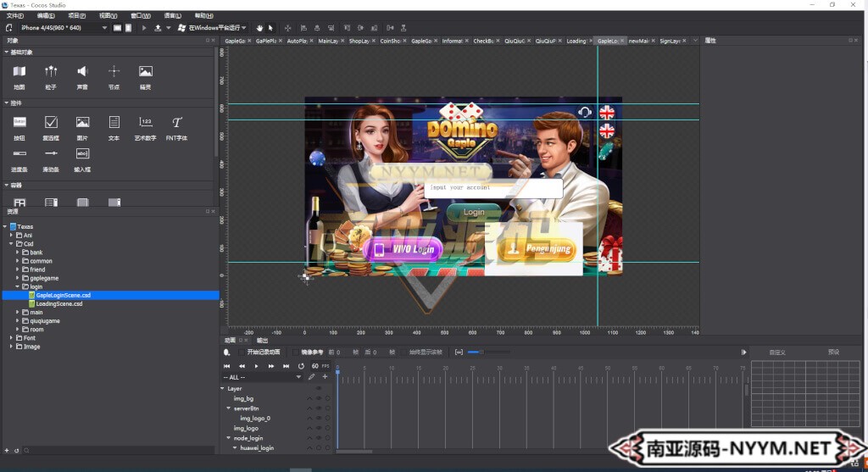Expand the gaplegame folder in resources

point(17,278)
